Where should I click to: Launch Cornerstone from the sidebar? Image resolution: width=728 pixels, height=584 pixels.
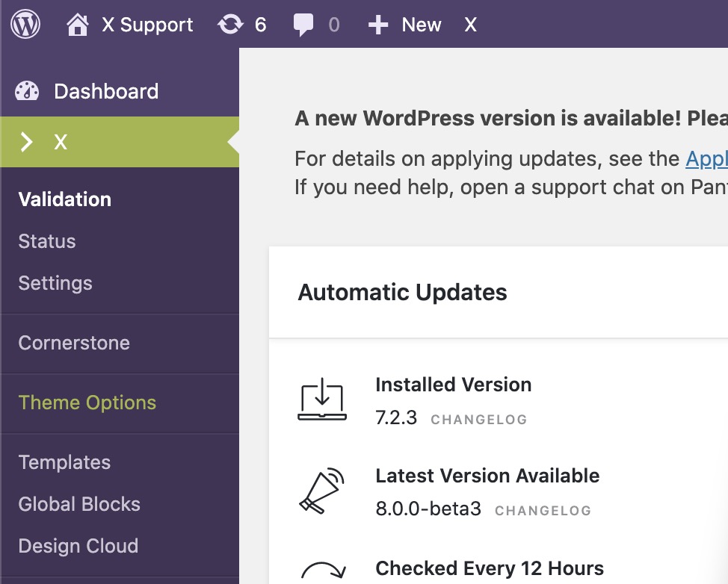click(74, 343)
